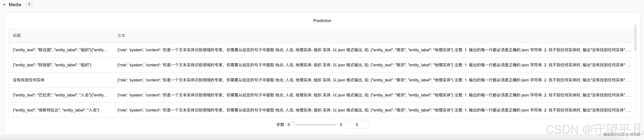The image size is (644, 140).
Task: Focus the step number input field
Action: point(356,125)
